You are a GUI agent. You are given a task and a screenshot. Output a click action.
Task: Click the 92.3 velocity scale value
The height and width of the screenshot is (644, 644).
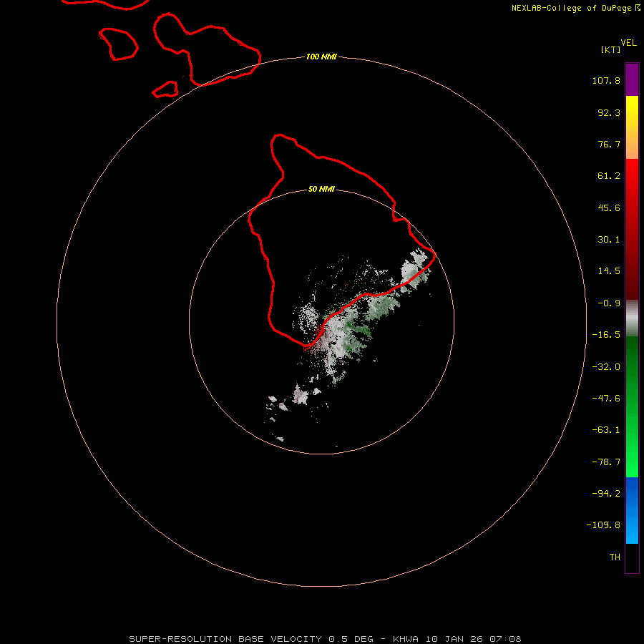tap(609, 112)
